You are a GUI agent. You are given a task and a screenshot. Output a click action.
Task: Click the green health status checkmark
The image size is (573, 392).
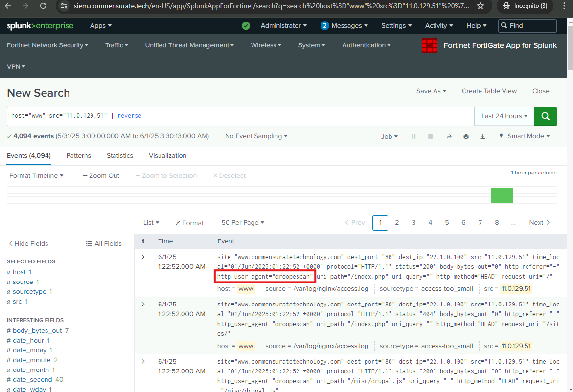[x=246, y=26]
